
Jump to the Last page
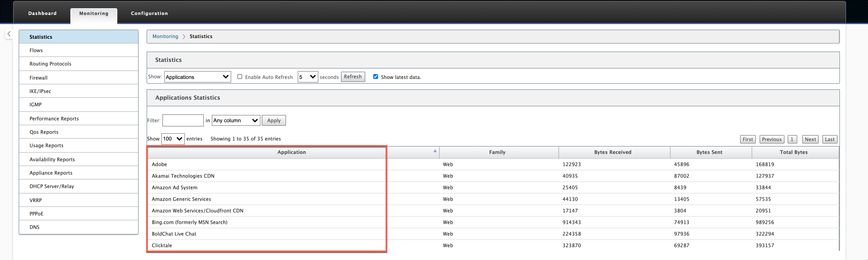tap(830, 139)
